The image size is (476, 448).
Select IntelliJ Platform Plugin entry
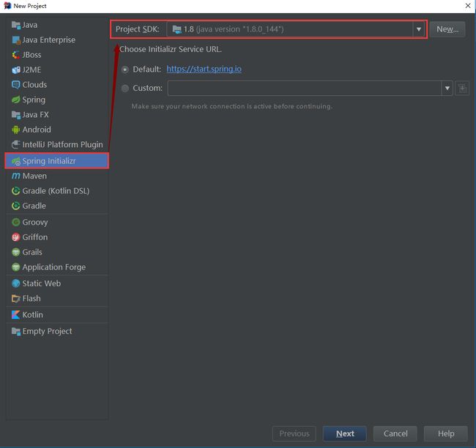(57, 144)
